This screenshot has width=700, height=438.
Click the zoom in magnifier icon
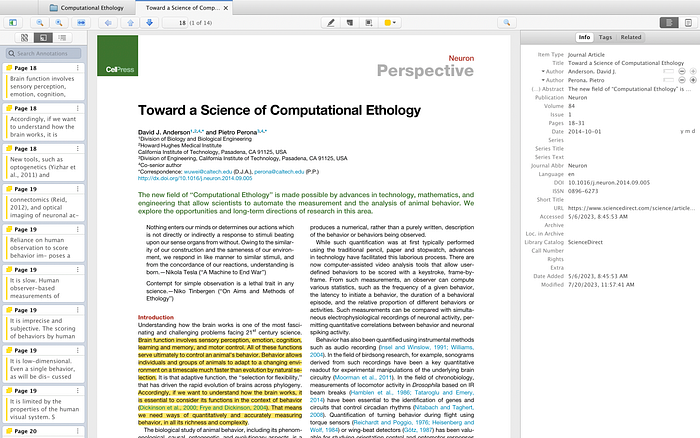coord(60,21)
